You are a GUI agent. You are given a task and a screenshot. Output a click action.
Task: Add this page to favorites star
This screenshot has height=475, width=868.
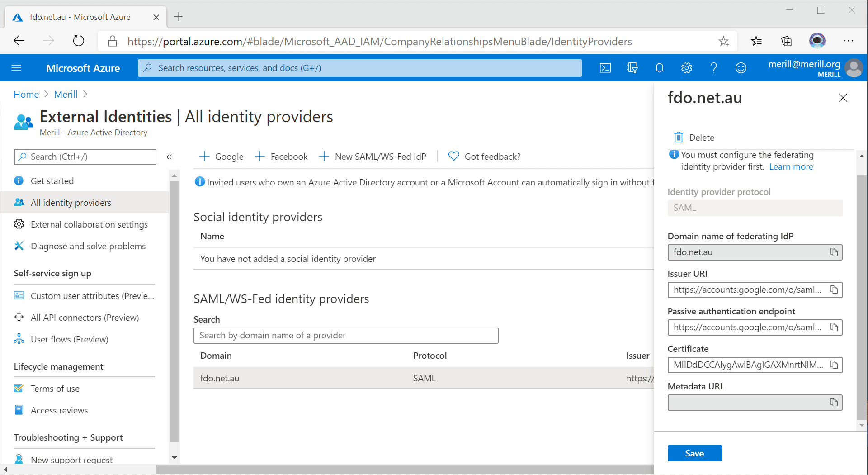coord(724,41)
